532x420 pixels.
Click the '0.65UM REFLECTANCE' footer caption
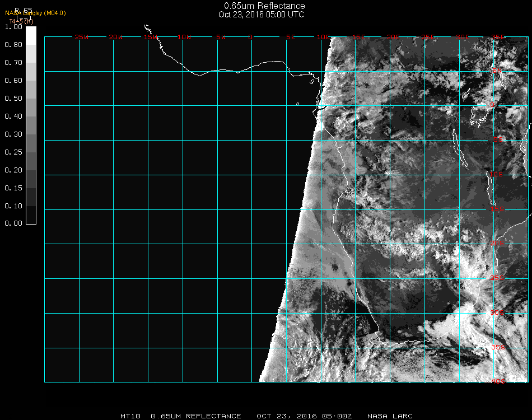tap(196, 416)
